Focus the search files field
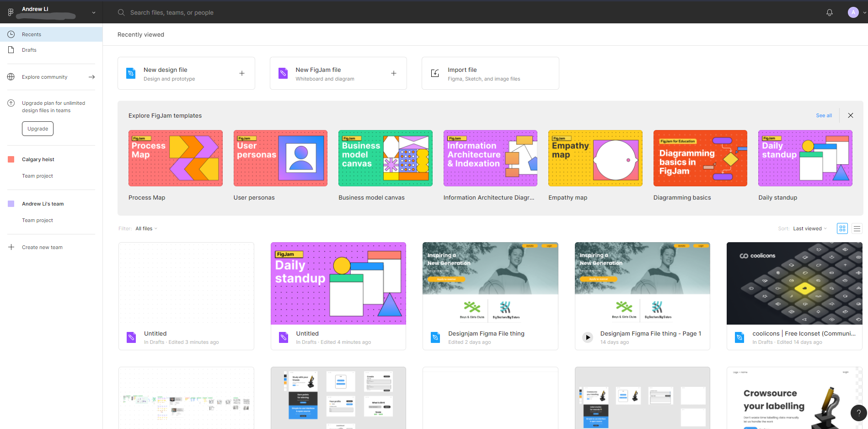This screenshot has height=429, width=868. pos(172,13)
